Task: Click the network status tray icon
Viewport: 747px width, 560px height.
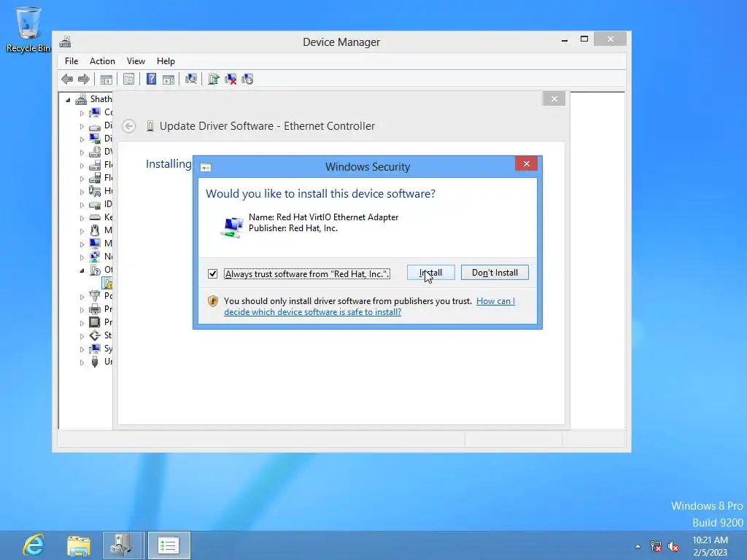Action: pyautogui.click(x=656, y=546)
